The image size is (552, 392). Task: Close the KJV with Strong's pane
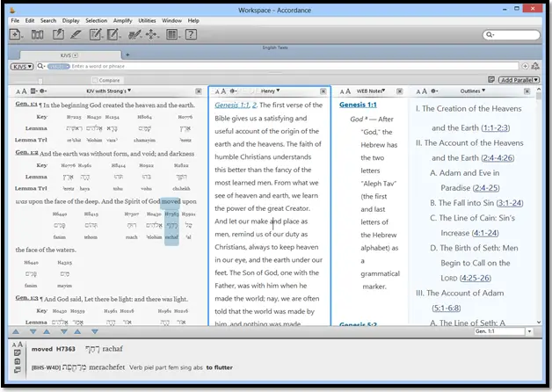(199, 91)
